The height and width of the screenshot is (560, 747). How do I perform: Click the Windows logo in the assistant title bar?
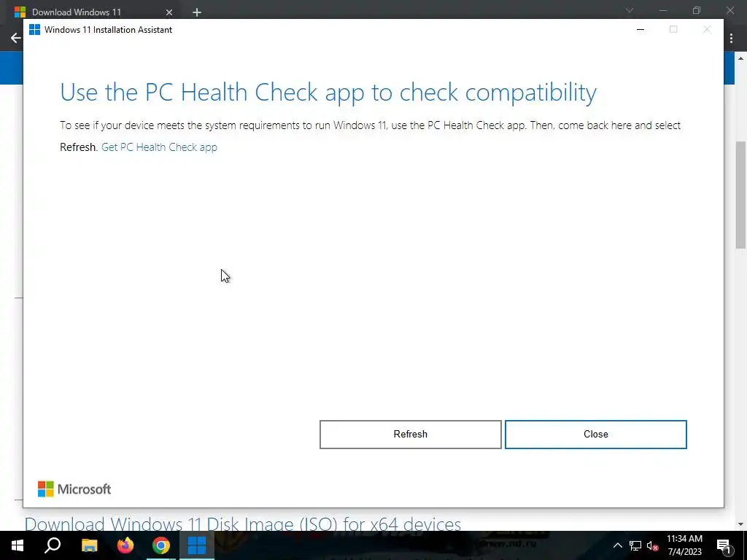pyautogui.click(x=34, y=29)
